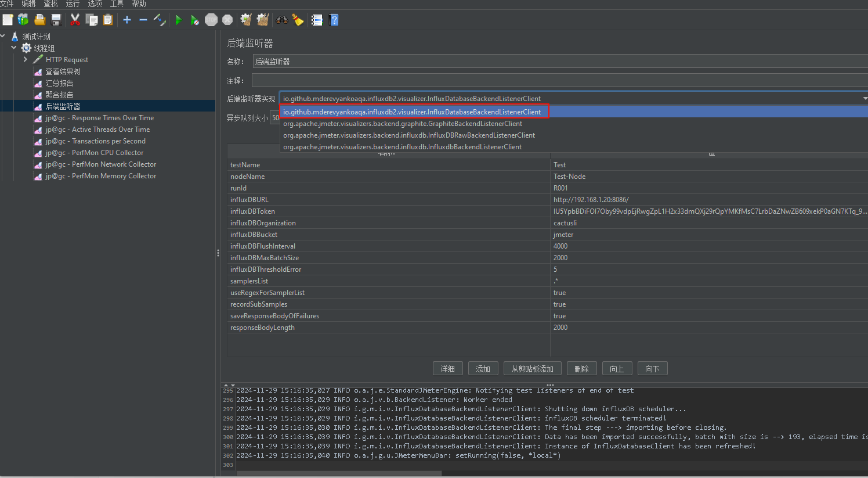Open the 帮助 menu
Viewport: 868px width, 478px height.
(139, 4)
